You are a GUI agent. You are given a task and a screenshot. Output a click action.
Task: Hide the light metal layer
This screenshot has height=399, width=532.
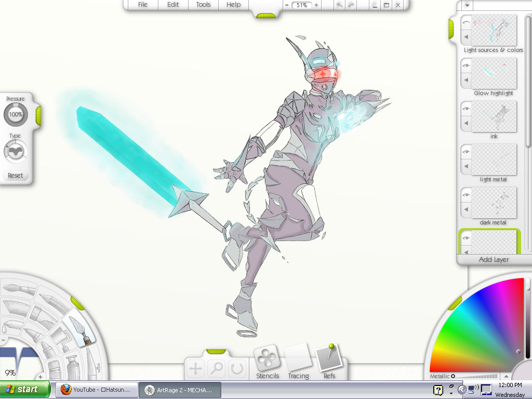(x=466, y=152)
